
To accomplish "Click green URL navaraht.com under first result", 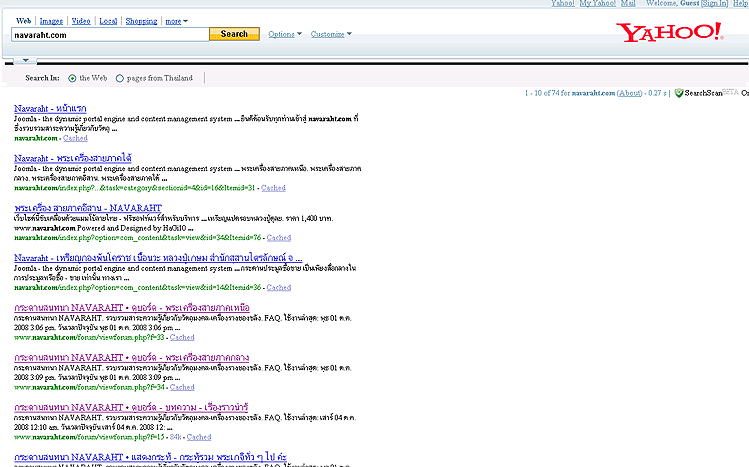I will tap(36, 138).
